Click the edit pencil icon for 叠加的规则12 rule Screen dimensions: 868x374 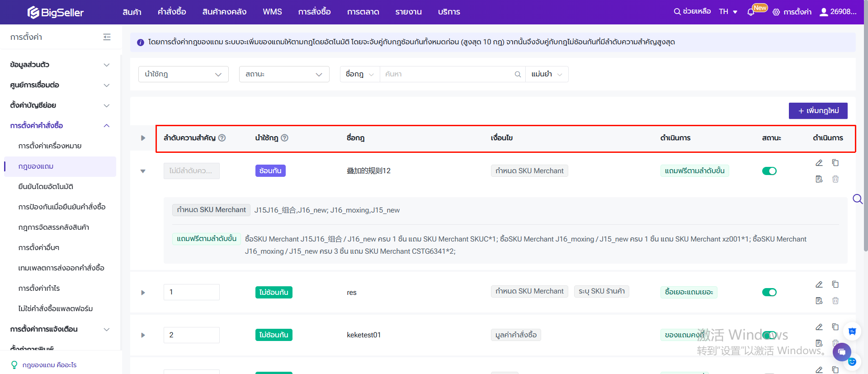819,163
